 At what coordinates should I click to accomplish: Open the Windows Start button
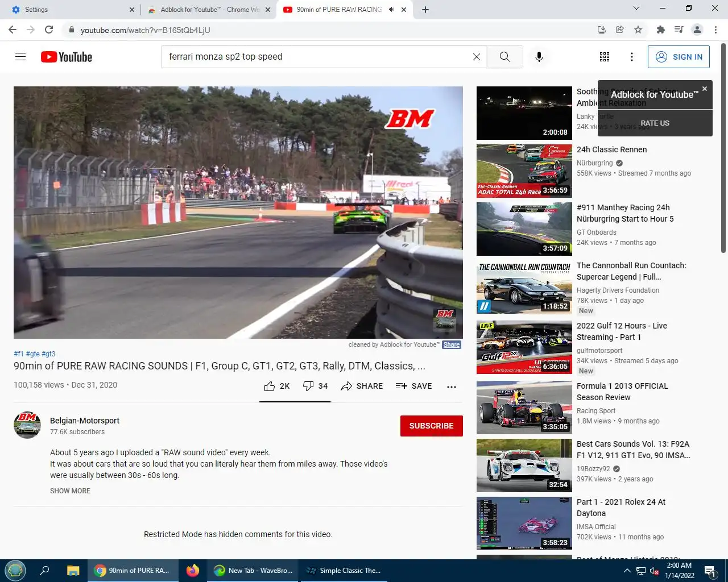(x=15, y=570)
